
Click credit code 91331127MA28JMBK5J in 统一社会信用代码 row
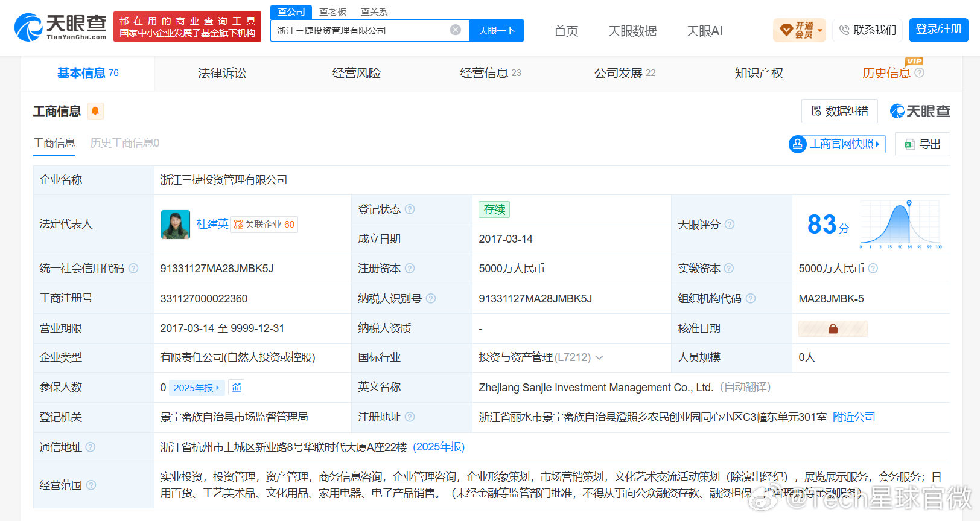pos(217,269)
